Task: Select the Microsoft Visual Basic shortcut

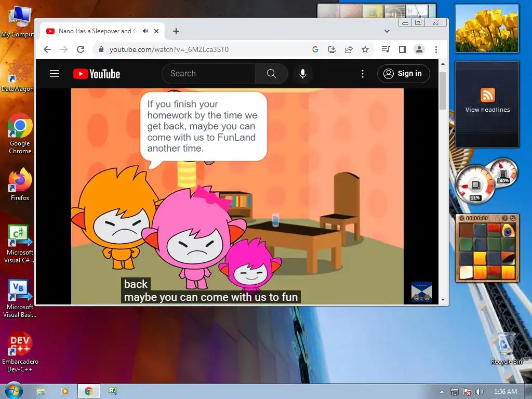Action: (x=19, y=299)
